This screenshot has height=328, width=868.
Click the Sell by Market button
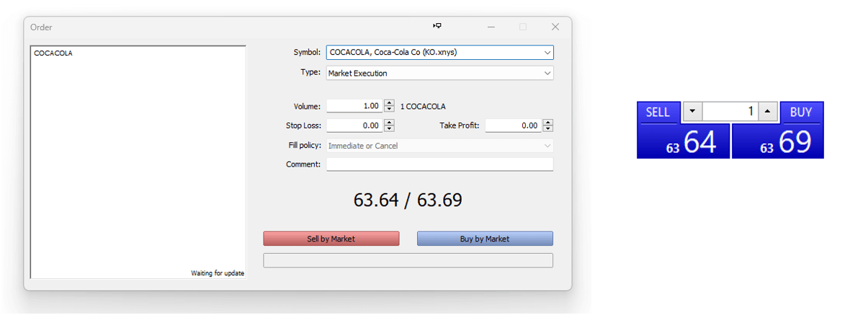point(331,239)
